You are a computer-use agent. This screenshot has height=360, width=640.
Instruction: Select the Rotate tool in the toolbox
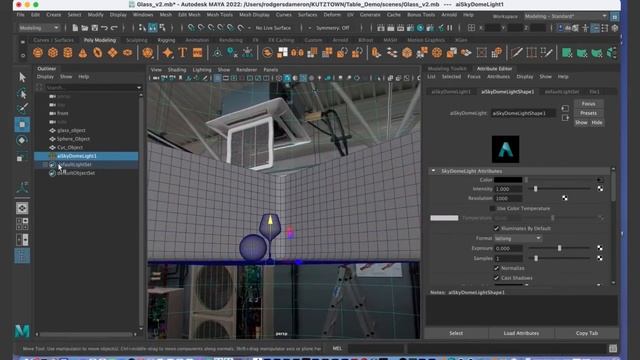pos(22,140)
